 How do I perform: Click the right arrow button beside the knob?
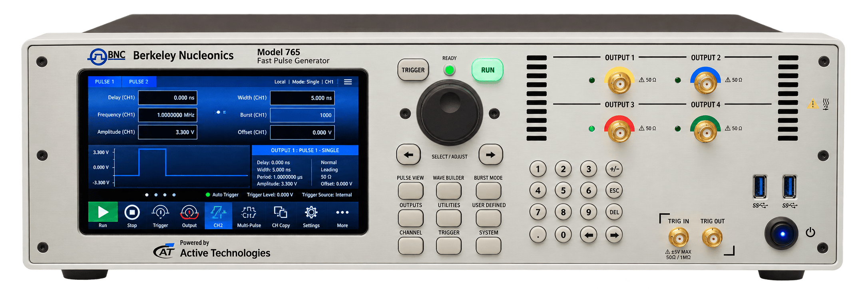coord(491,155)
